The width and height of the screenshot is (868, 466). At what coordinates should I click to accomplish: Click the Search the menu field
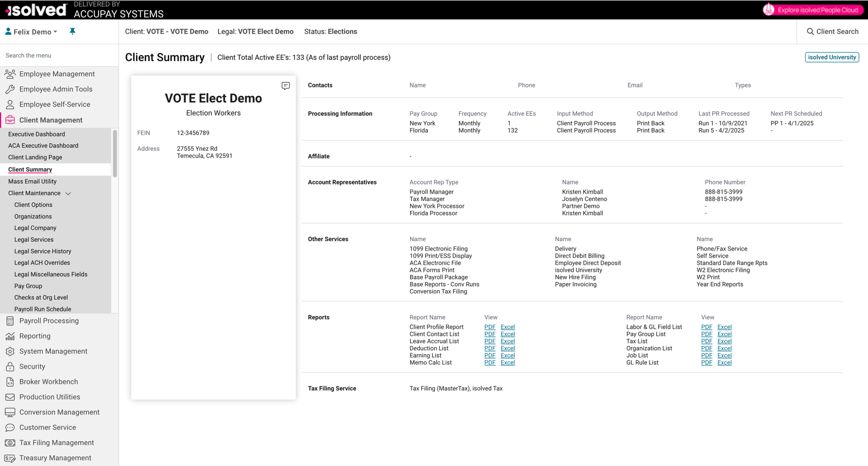(59, 55)
